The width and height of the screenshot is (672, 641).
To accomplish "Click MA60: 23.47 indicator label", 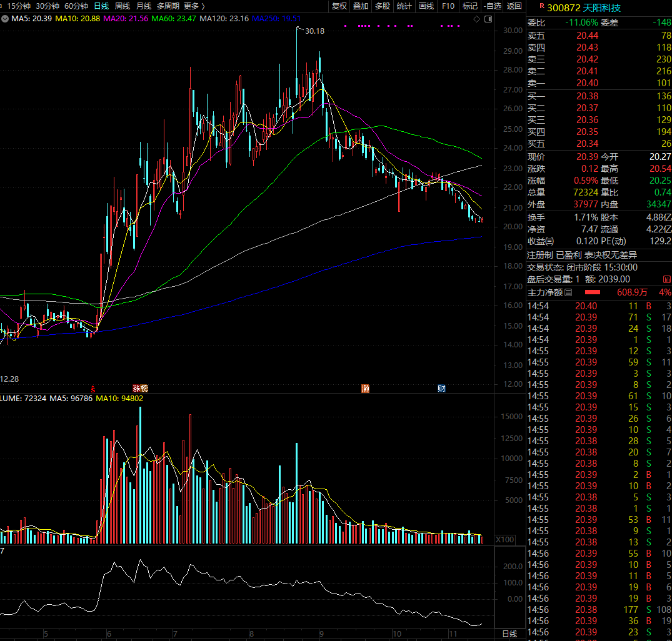I will (x=174, y=19).
